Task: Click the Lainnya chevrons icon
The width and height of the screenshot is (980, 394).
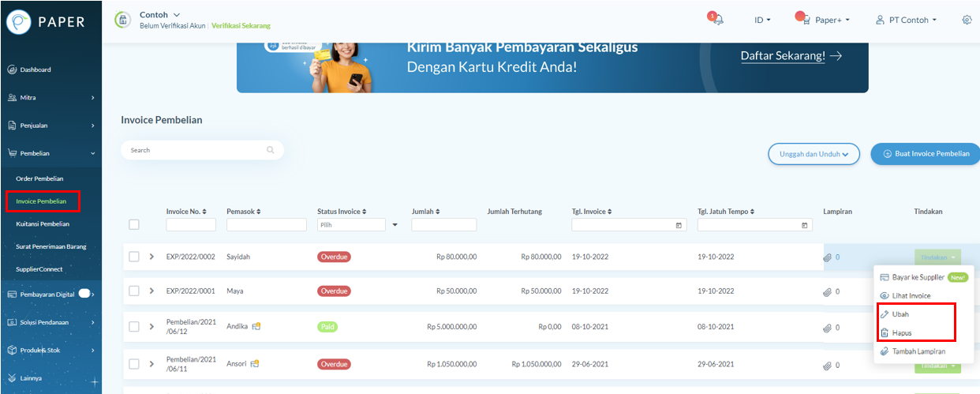Action: coord(12,377)
